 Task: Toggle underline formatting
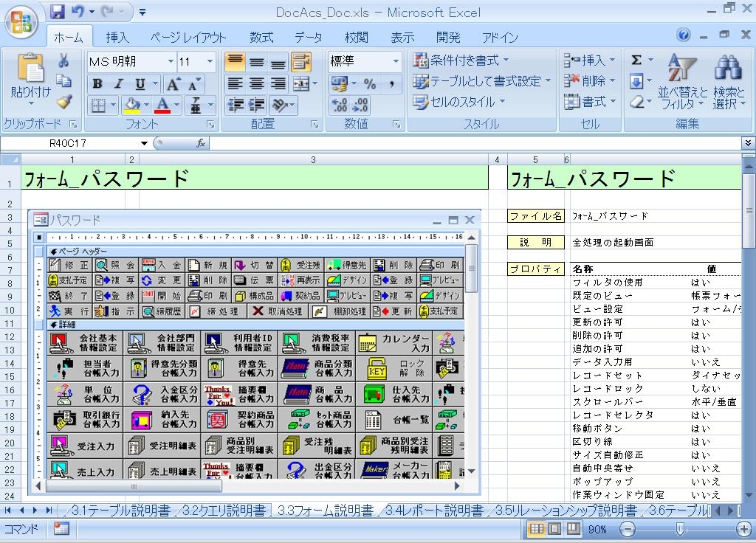[x=140, y=84]
